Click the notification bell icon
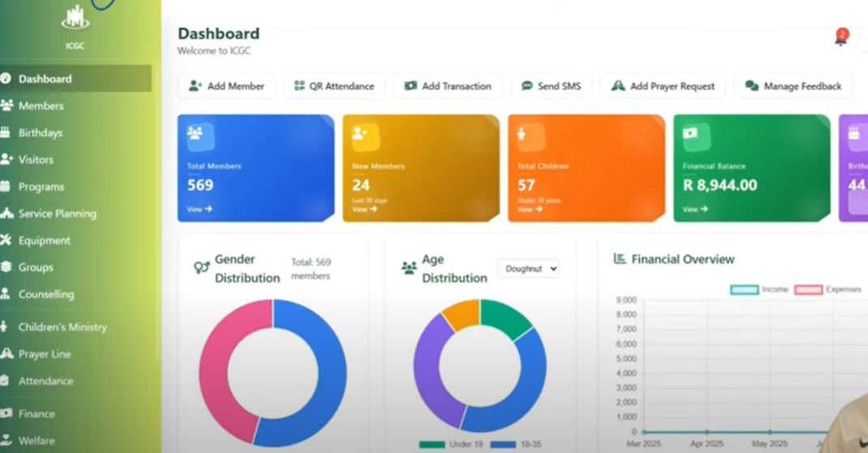This screenshot has height=453, width=868. (840, 38)
